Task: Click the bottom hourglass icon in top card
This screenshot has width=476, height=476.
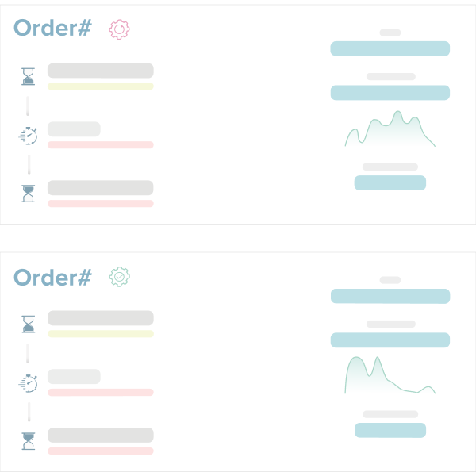Action: tap(29, 194)
